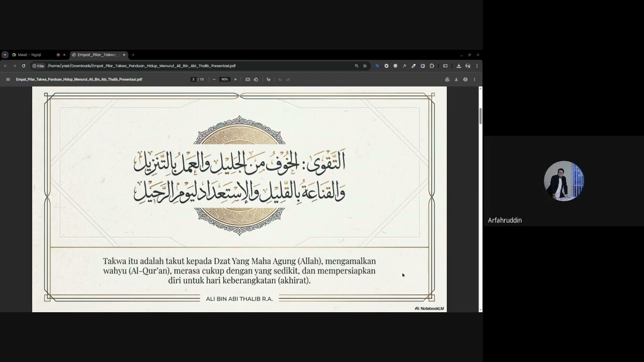The height and width of the screenshot is (362, 644).
Task: Download the PDF file
Action: pos(456,79)
